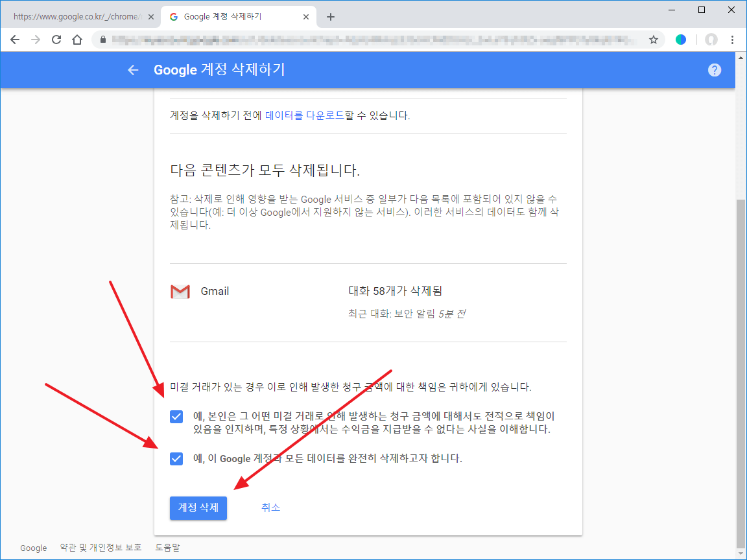Image resolution: width=747 pixels, height=560 pixels.
Task: Uncheck the 완전히 삭제하고자 합니다 checkbox
Action: 176,459
